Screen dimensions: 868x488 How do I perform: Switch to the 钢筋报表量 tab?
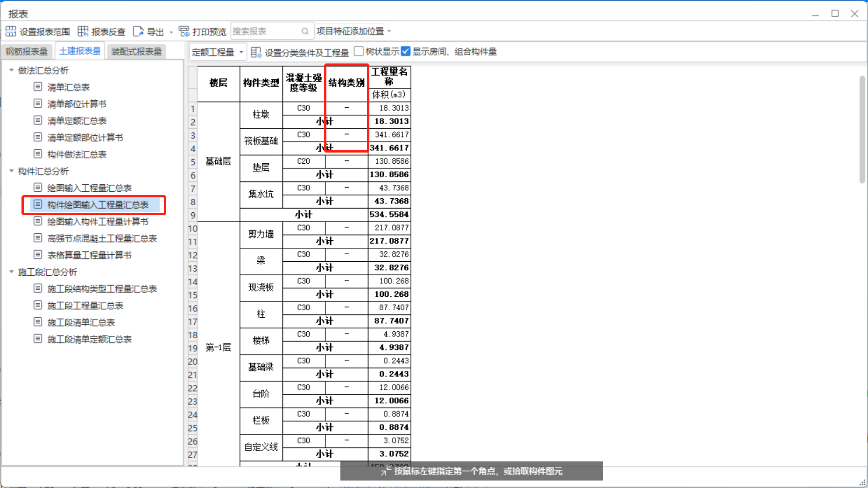[27, 51]
